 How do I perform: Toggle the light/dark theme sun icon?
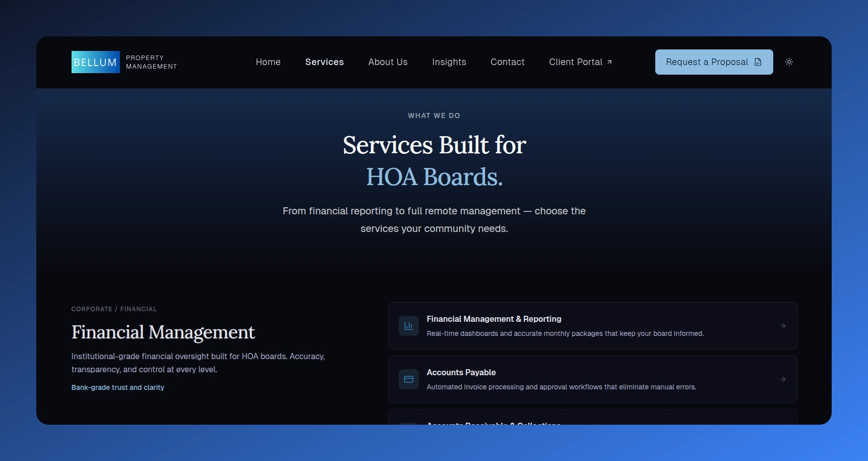789,62
